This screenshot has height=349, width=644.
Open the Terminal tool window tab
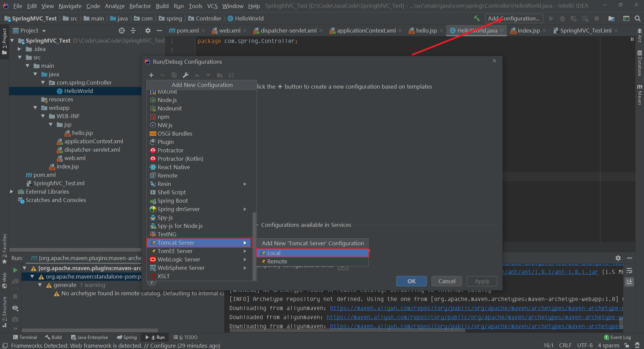coord(25,337)
